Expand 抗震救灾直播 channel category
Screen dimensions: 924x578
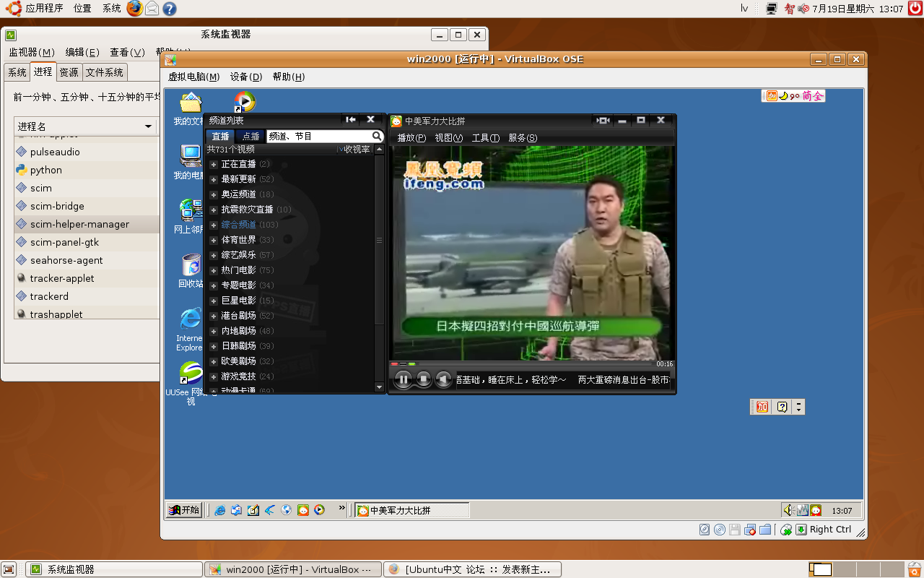click(214, 210)
